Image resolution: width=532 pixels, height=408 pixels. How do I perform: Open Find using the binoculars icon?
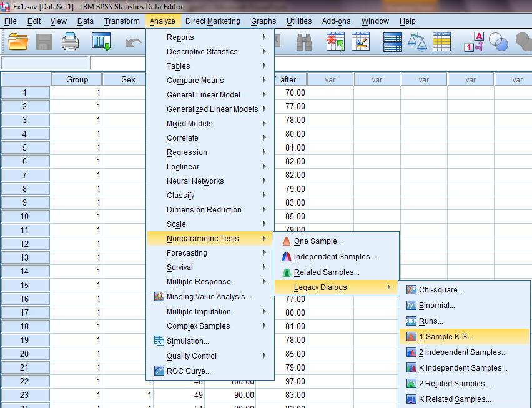coord(303,42)
